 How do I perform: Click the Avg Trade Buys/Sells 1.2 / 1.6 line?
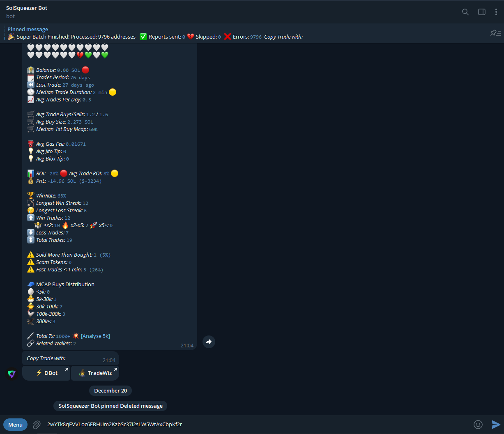tap(67, 115)
